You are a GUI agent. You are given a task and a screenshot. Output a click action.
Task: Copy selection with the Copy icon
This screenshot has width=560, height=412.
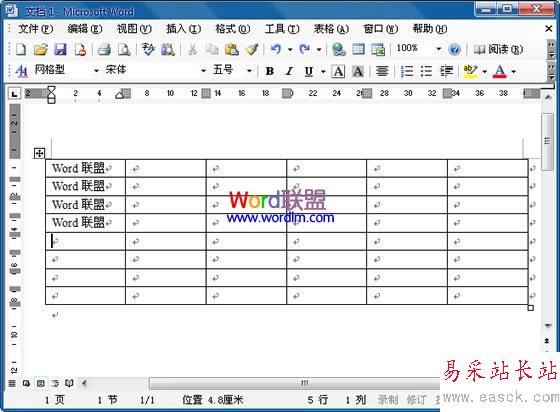point(212,49)
